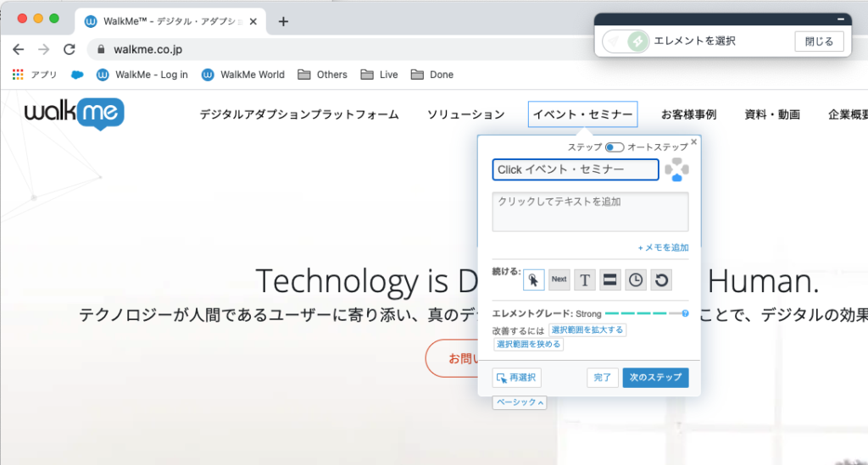Image resolution: width=868 pixels, height=465 pixels.
Task: Click the element grade strength bar
Action: 643,313
